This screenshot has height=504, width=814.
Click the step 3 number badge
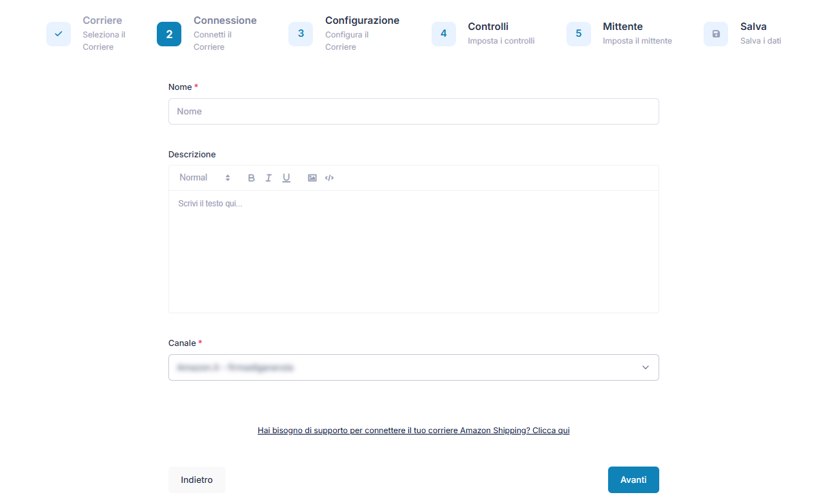tap(301, 34)
